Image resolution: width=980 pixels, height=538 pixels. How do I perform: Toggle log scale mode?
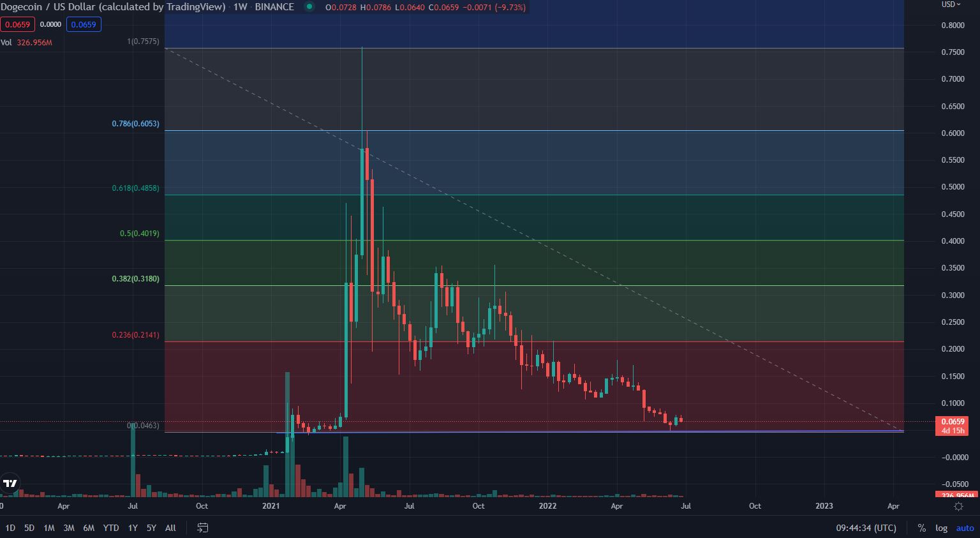click(941, 528)
